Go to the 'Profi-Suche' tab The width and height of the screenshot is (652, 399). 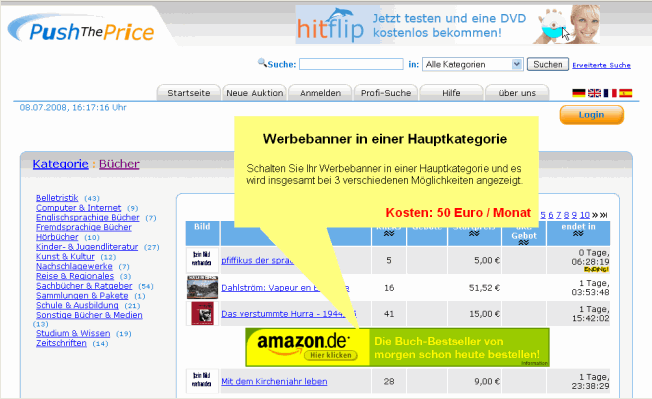tap(386, 93)
